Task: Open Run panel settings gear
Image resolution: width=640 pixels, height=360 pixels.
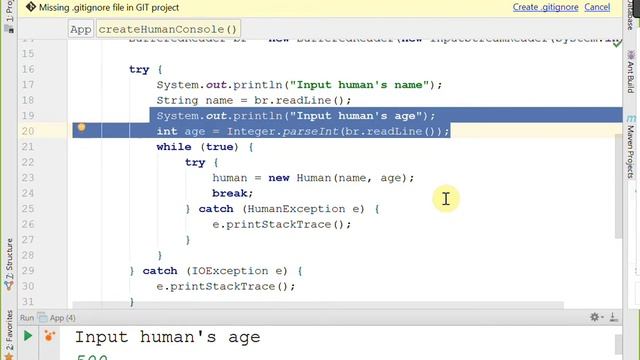Action: 595,317
